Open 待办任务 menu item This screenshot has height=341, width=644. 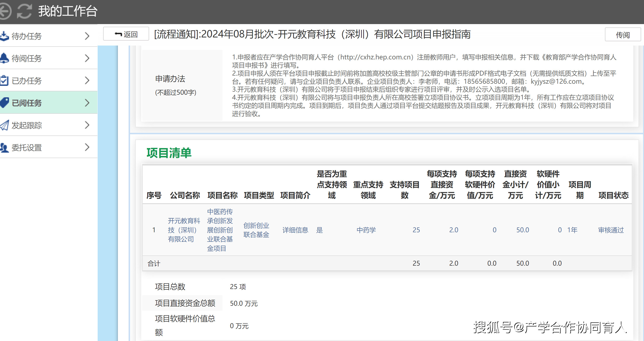[49, 36]
